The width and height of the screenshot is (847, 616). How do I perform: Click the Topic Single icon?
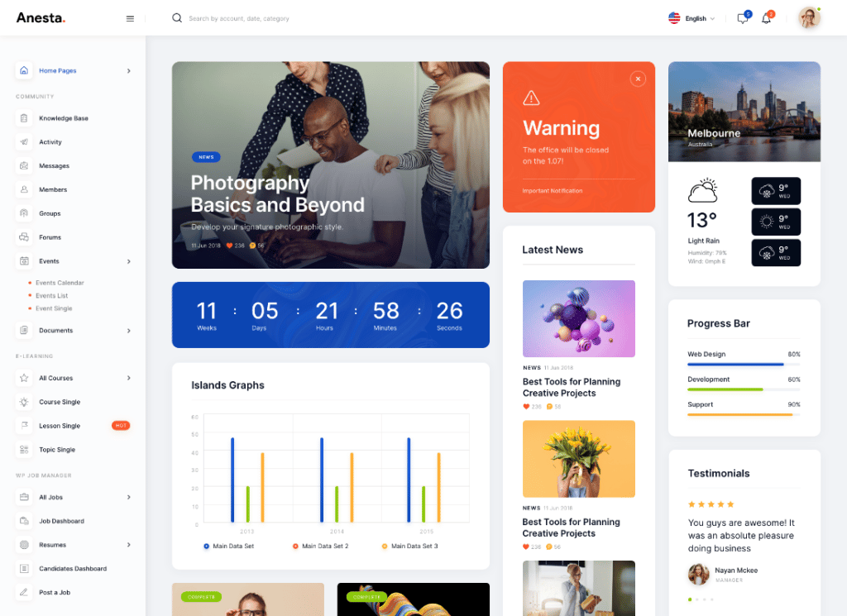(x=24, y=449)
